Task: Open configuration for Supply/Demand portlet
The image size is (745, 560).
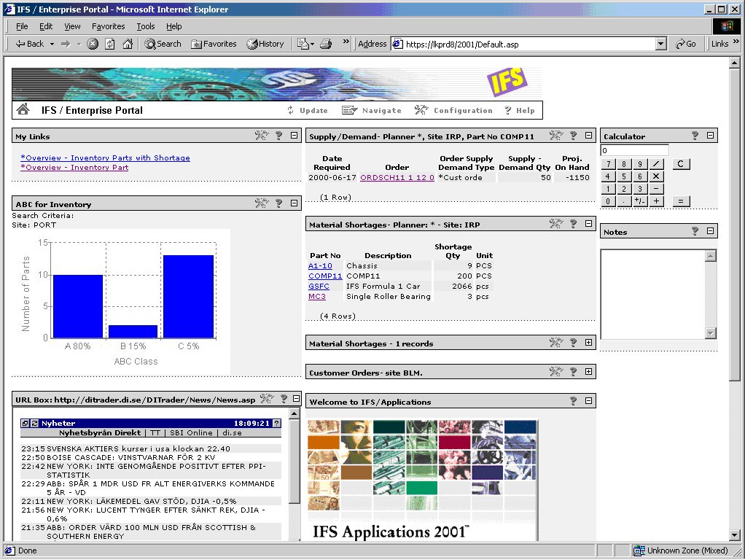Action: (x=556, y=136)
